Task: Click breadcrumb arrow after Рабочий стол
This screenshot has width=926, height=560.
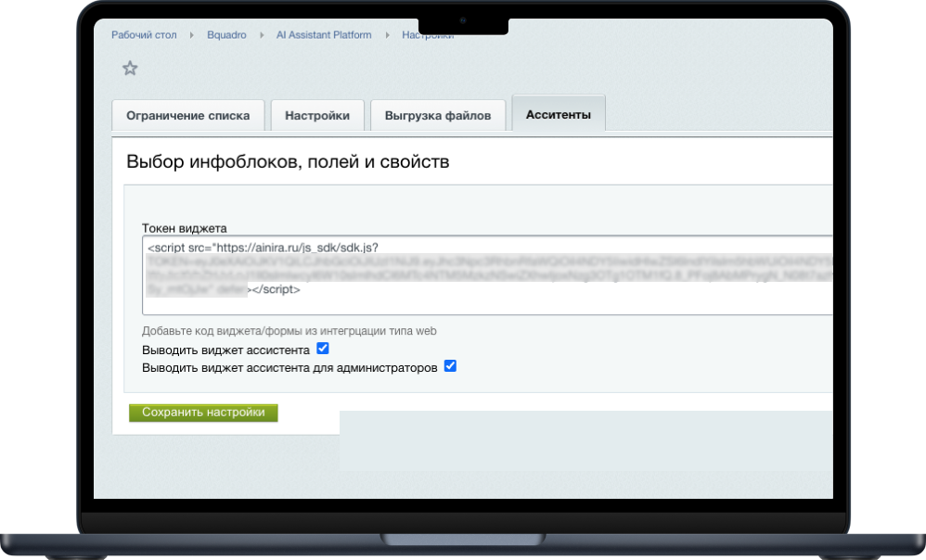Action: coord(192,35)
